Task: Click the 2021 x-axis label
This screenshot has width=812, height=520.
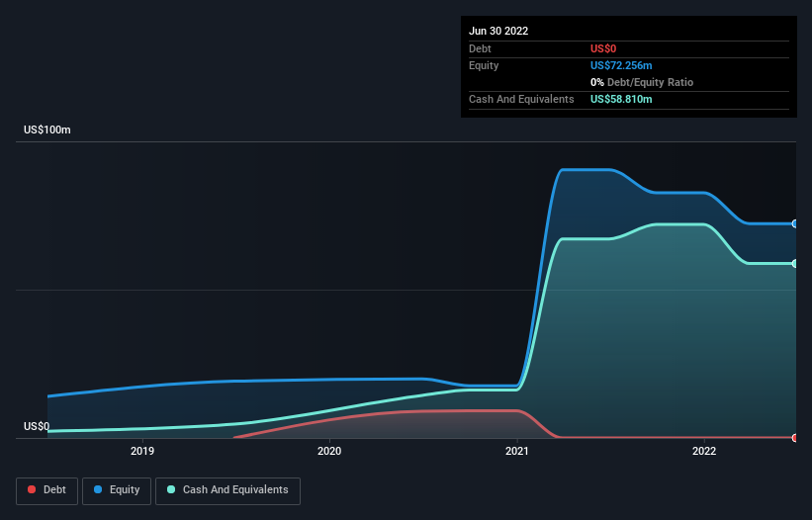Action: 517,451
